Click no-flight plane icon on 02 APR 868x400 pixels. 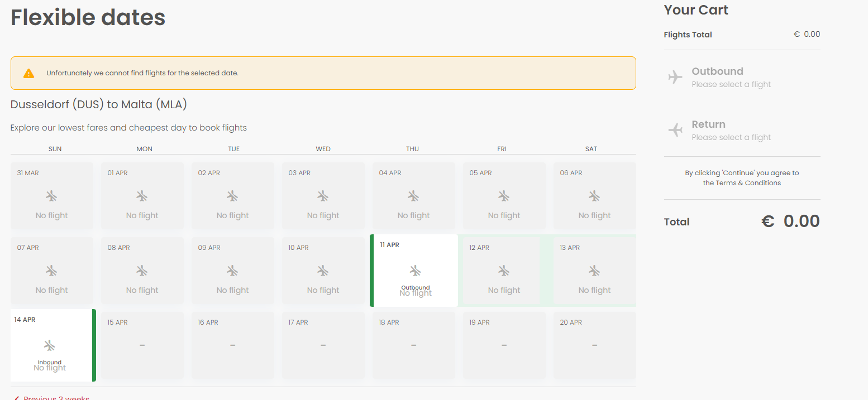[x=232, y=196]
